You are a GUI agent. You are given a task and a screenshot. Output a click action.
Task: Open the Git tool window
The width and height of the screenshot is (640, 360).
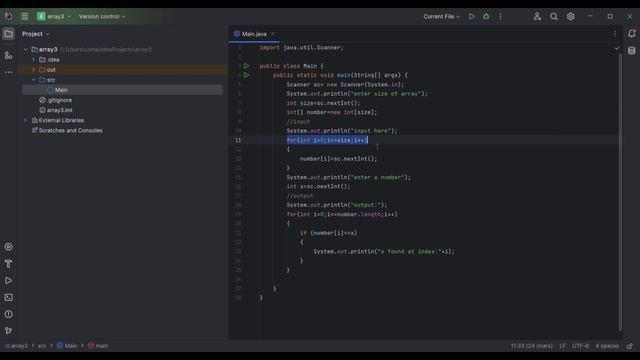[x=9, y=331]
